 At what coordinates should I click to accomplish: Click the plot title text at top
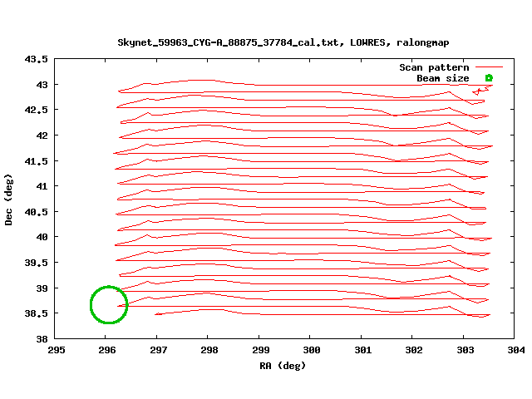pyautogui.click(x=283, y=42)
